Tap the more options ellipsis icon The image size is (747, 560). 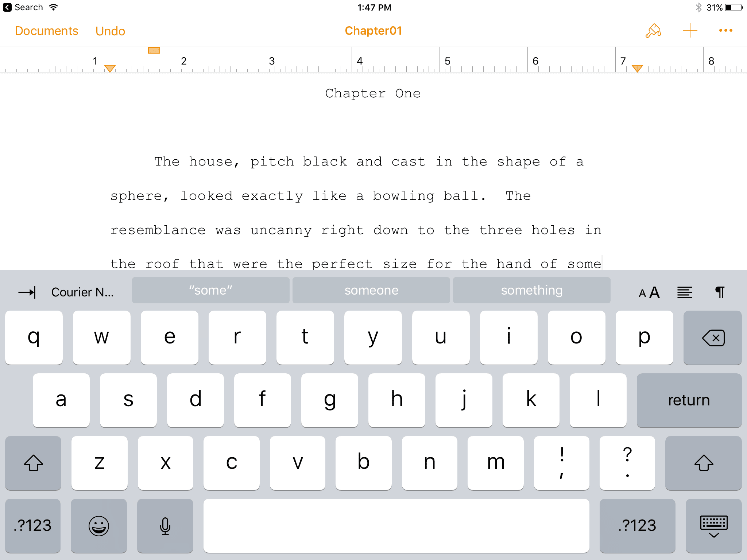pos(725,31)
